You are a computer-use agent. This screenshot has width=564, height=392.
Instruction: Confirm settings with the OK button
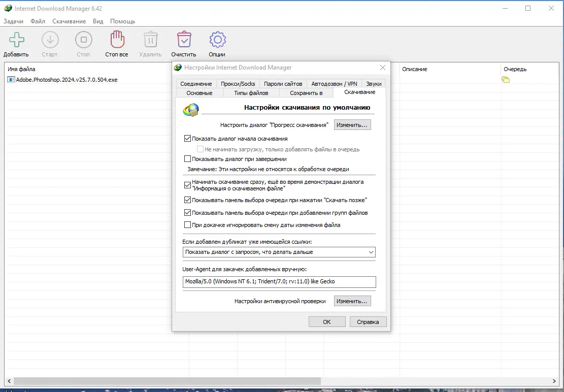point(327,321)
